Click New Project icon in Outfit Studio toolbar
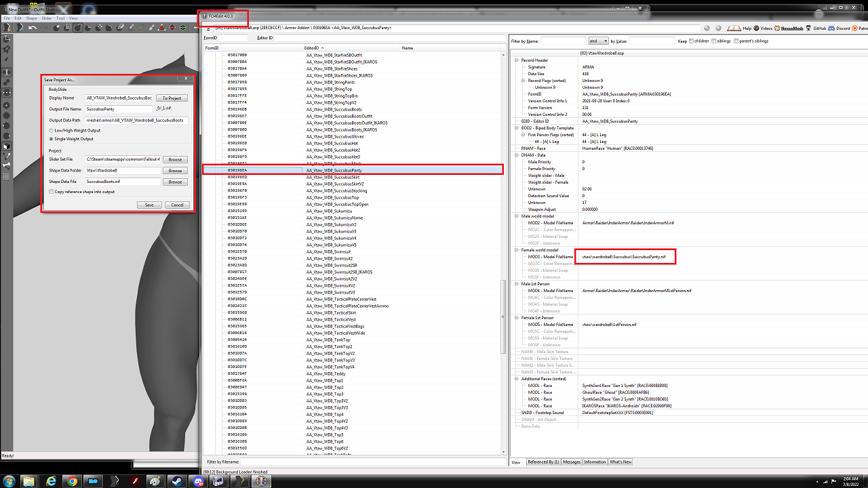 click(7, 28)
